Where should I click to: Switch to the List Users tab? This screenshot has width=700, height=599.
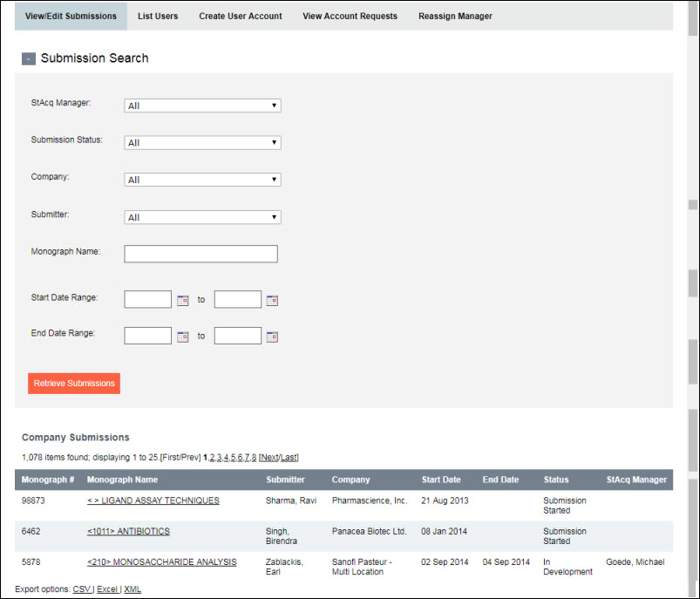click(x=158, y=16)
